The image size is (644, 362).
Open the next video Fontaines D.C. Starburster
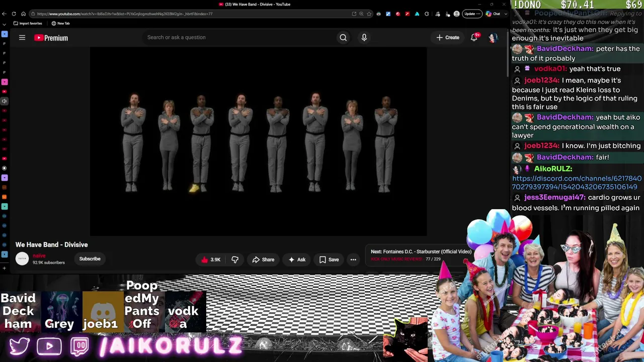click(421, 251)
